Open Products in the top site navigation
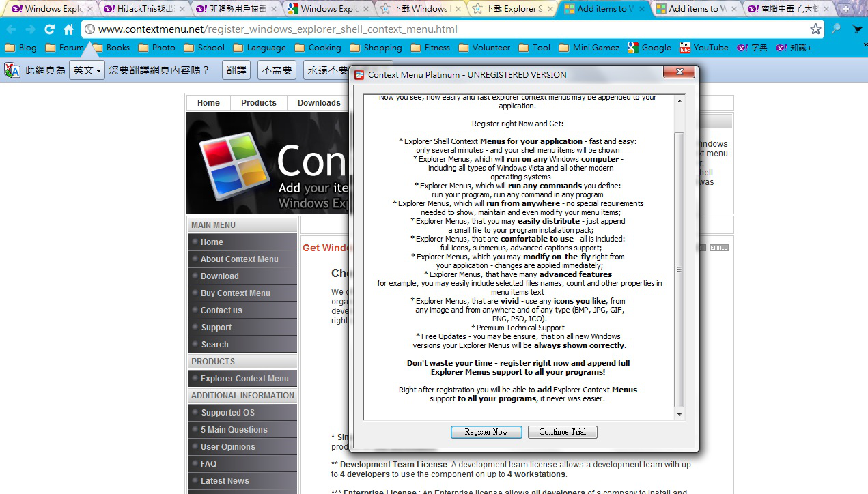 coord(259,103)
